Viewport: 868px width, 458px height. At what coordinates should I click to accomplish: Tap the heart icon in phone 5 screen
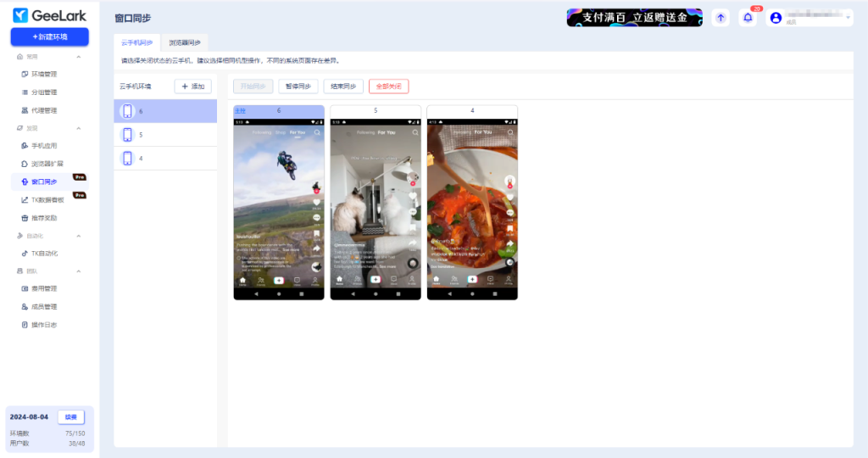(414, 197)
